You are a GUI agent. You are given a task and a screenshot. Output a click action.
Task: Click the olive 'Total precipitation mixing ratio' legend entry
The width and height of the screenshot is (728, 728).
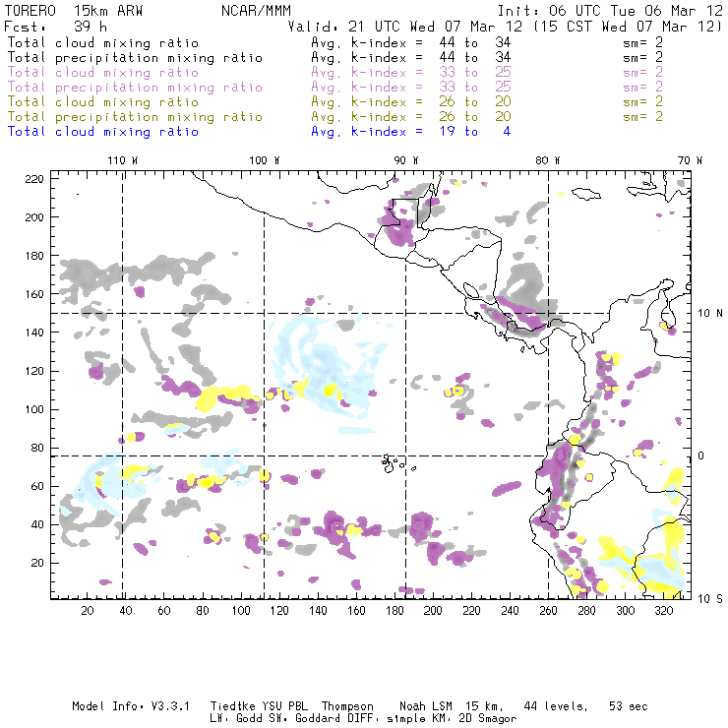[135, 116]
